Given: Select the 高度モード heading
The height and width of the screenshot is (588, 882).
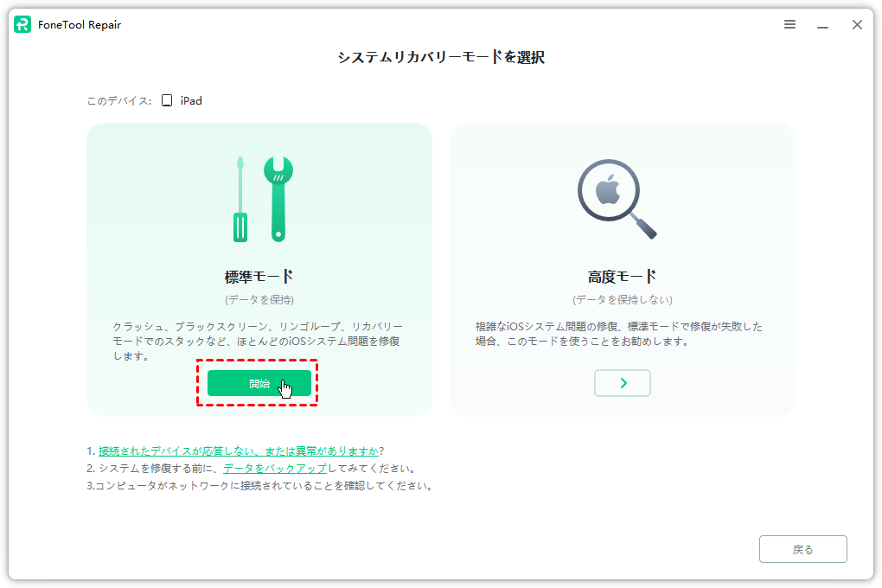Looking at the screenshot, I should (x=622, y=277).
